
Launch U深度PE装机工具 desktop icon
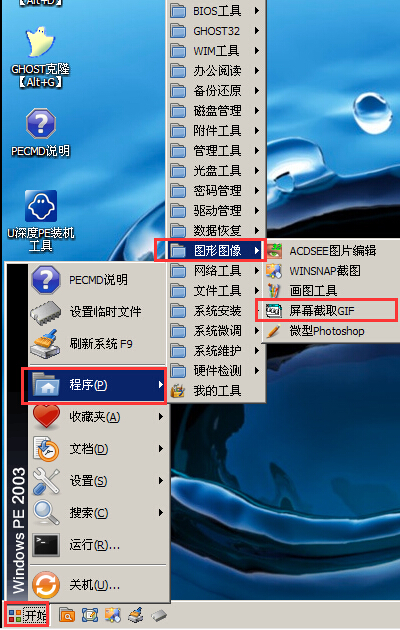pos(40,206)
